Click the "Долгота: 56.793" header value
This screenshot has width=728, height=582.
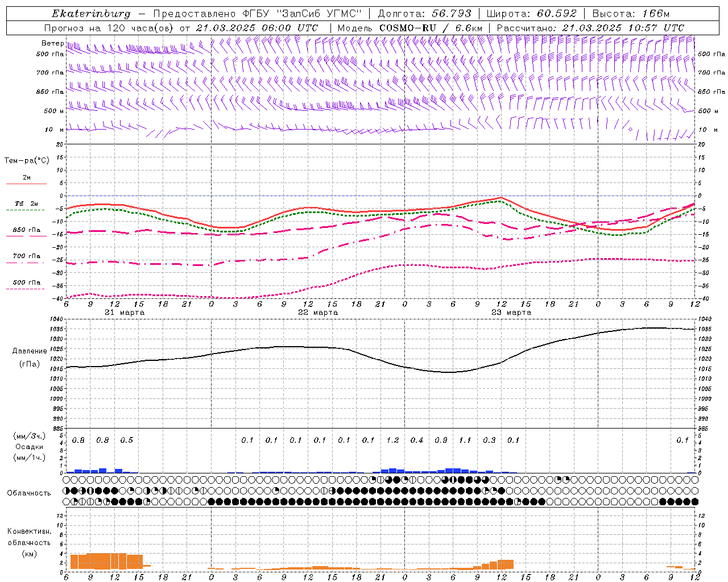425,14
